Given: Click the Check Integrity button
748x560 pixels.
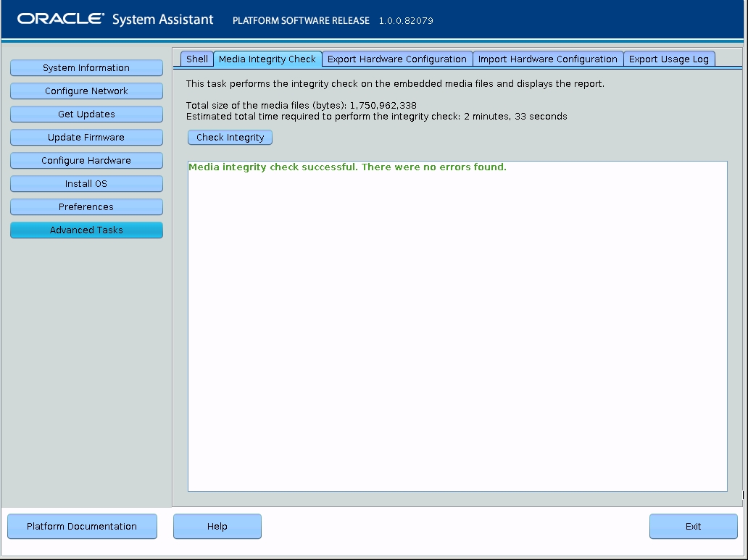Looking at the screenshot, I should coord(230,138).
